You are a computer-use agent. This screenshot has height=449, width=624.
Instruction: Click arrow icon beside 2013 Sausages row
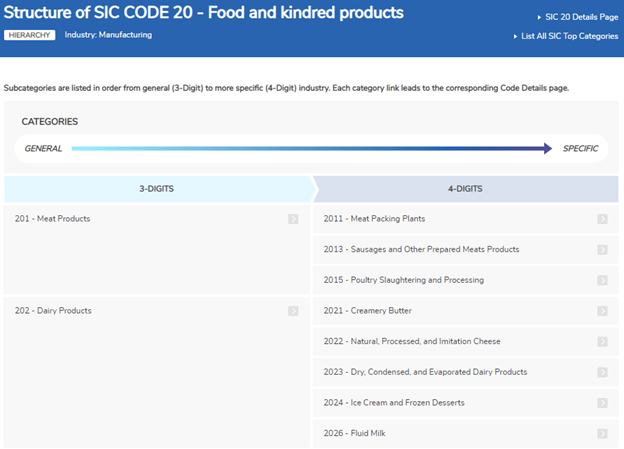coord(603,250)
